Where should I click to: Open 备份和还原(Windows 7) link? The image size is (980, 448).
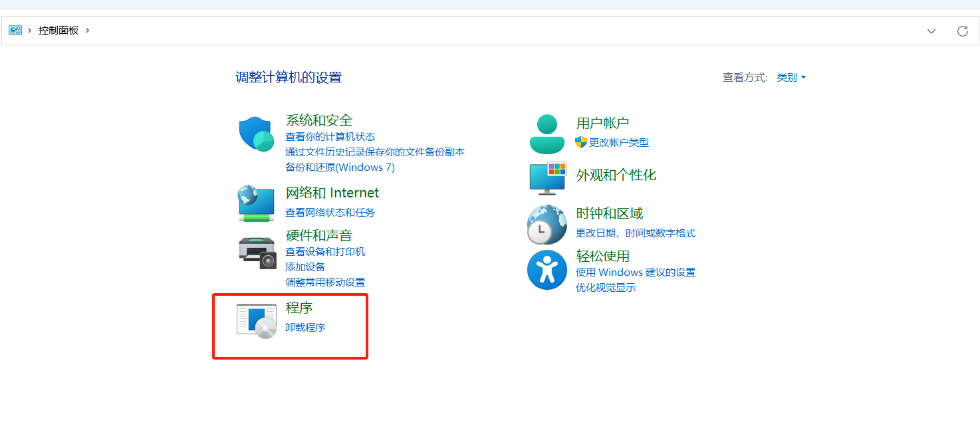pos(340,167)
